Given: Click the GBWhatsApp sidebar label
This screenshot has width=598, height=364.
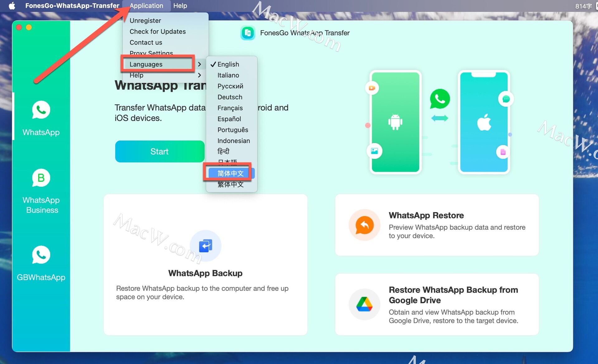Looking at the screenshot, I should pos(41,277).
